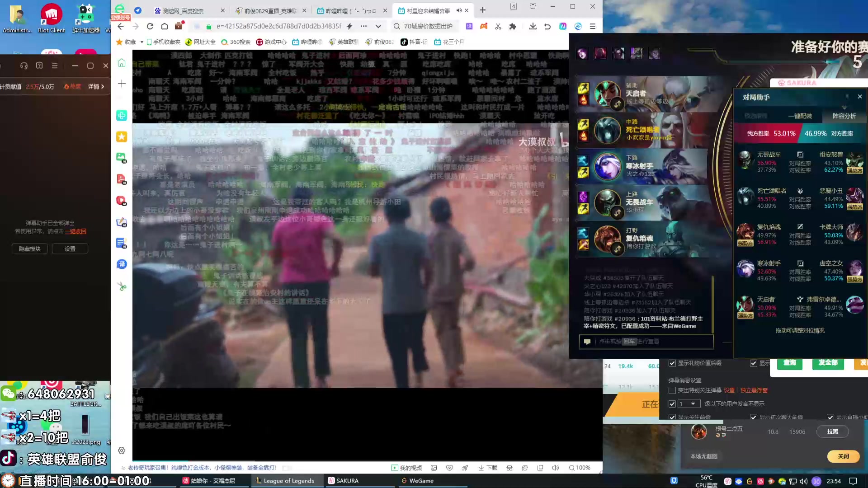
Task: Toggle the cut-off 显示 checkbox next to 查询
Action: [x=754, y=363]
